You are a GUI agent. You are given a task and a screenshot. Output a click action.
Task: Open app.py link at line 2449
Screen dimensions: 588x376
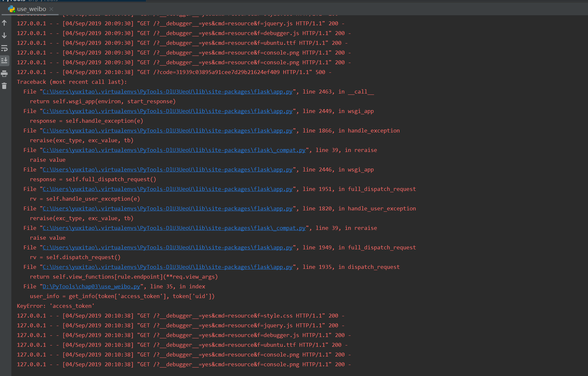167,111
